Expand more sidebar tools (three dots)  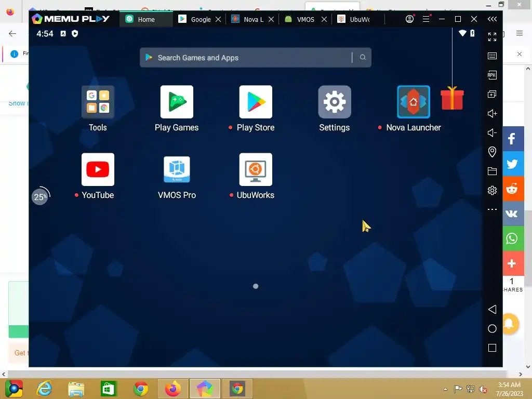(x=493, y=209)
